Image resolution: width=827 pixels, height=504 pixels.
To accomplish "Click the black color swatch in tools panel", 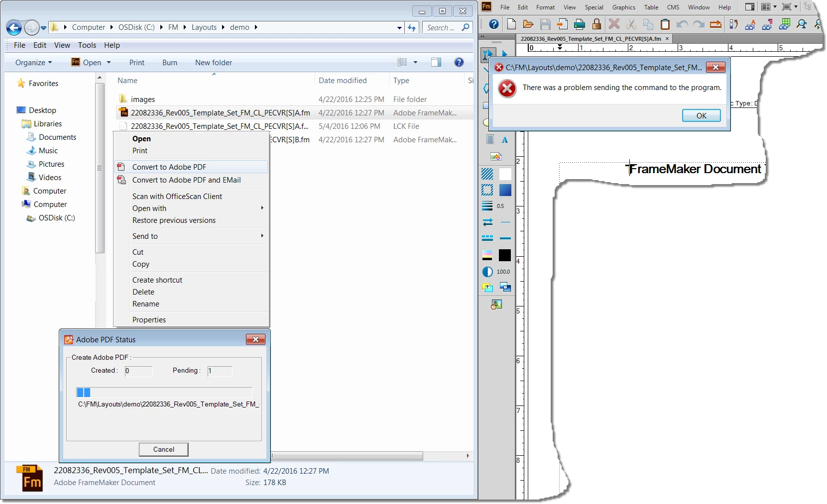I will (x=505, y=255).
